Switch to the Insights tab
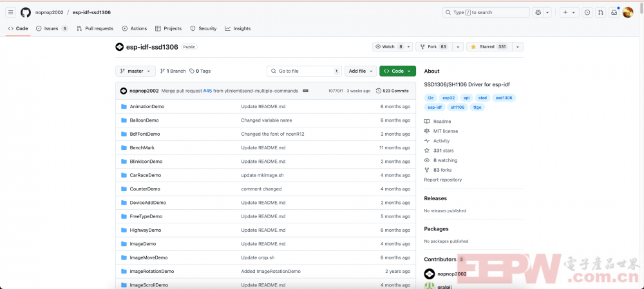This screenshot has height=289, width=644. [x=238, y=28]
